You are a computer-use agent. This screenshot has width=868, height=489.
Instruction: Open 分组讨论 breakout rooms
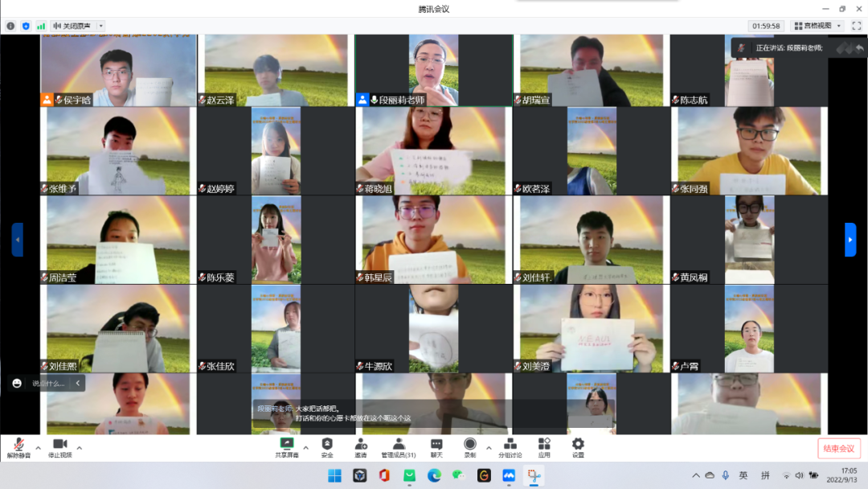point(510,447)
